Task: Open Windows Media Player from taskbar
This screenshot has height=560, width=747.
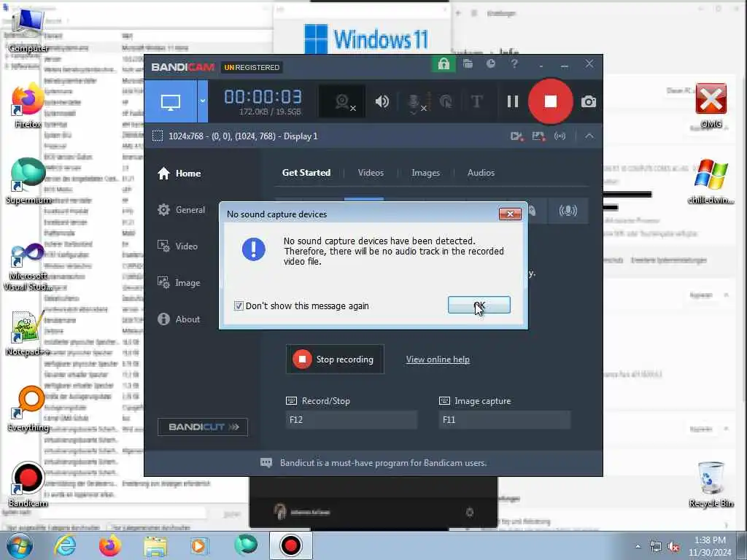Action: tap(199, 545)
